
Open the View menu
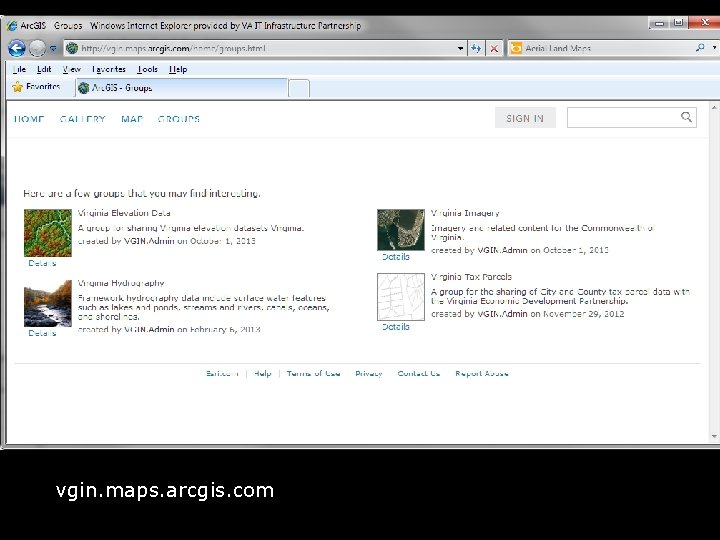click(72, 69)
